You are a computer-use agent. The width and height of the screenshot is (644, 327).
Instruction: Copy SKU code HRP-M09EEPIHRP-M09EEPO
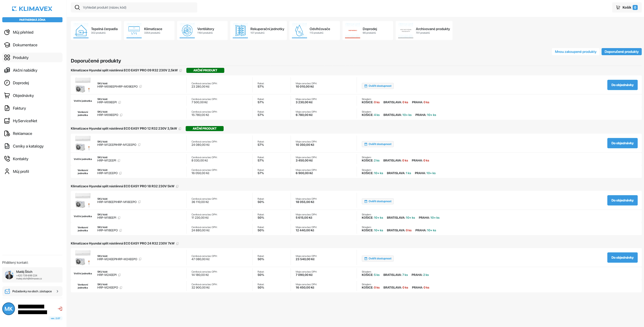tap(141, 87)
